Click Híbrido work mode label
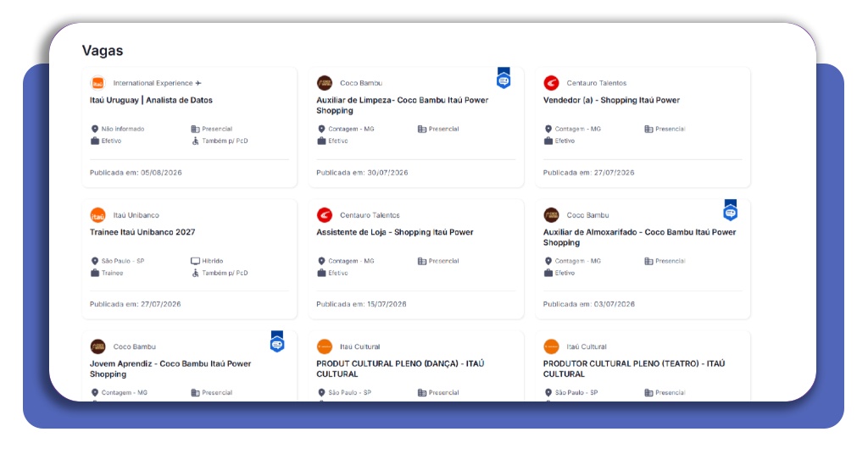The image size is (868, 454). click(213, 261)
